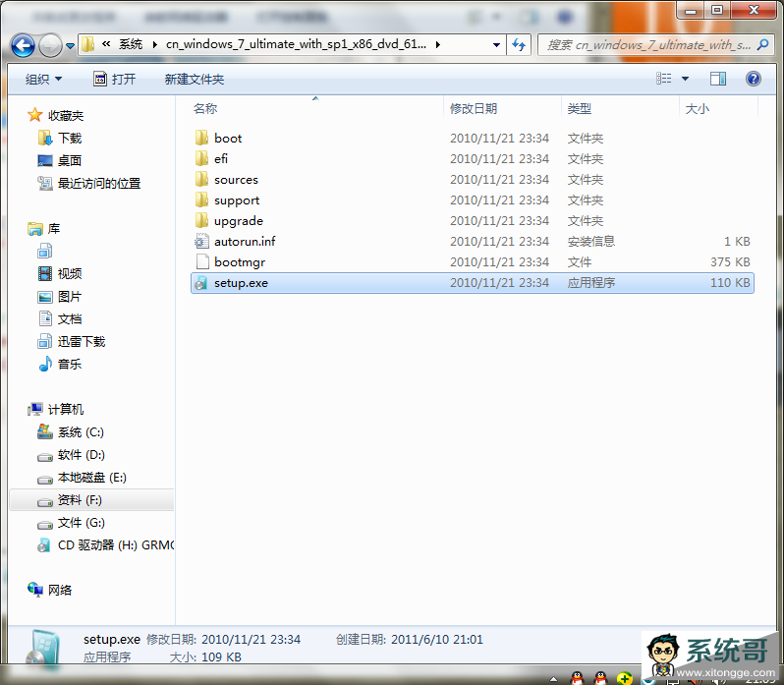Open CD 驱动器 (H:) GRMC

[x=116, y=545]
